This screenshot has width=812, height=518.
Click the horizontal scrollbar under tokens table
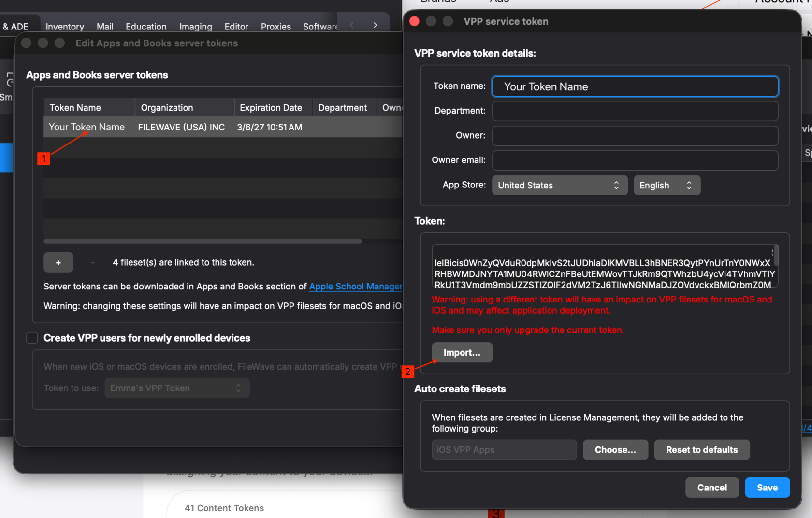pos(203,241)
